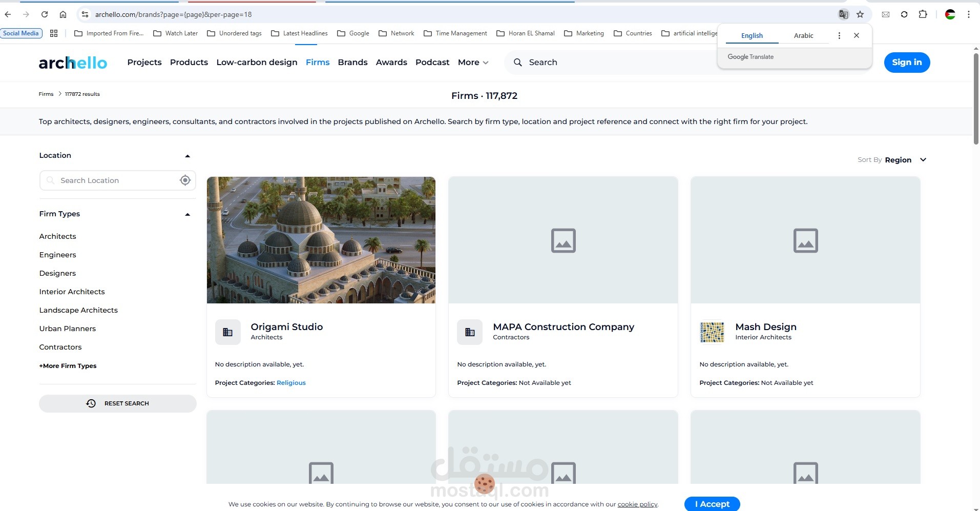This screenshot has height=511, width=980.
Task: Select Brands in the top navigation
Action: [x=352, y=62]
